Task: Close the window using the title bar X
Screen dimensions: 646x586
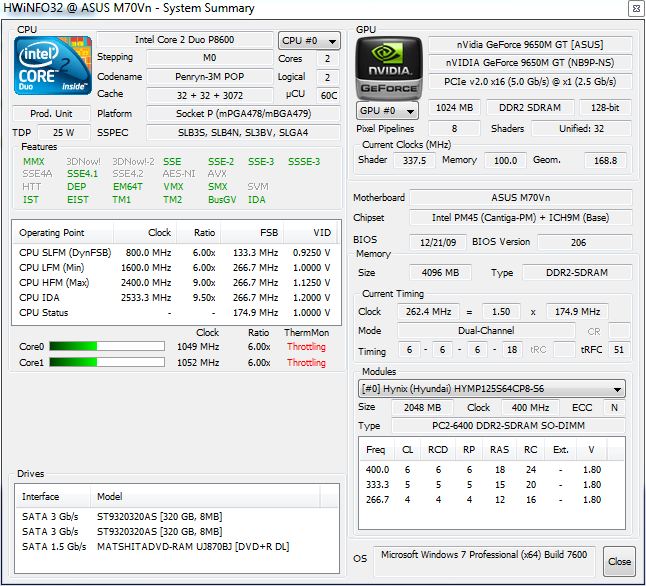Action: (634, 9)
